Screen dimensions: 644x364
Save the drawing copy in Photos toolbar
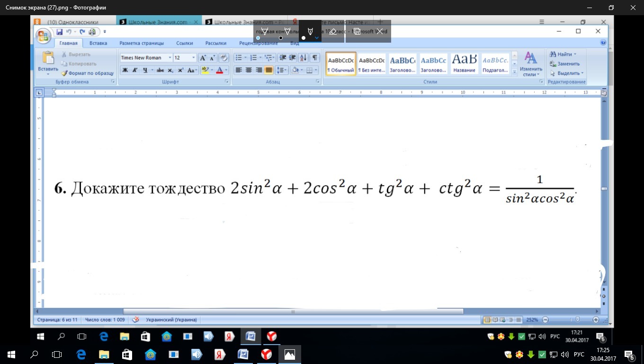coord(357,31)
